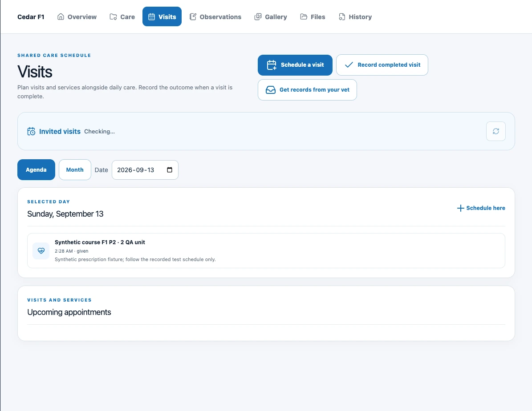The height and width of the screenshot is (411, 532).
Task: Click the Date input field
Action: tap(145, 170)
